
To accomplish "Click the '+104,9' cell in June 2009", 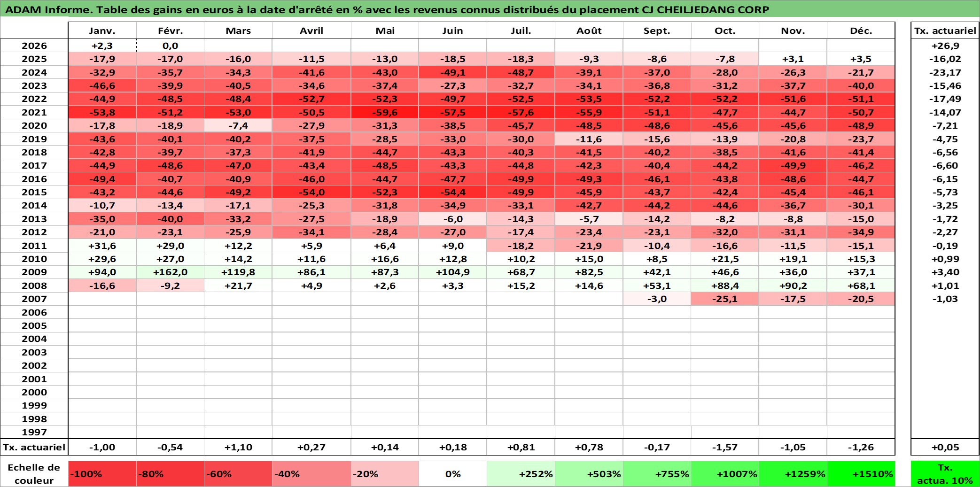I will (453, 272).
